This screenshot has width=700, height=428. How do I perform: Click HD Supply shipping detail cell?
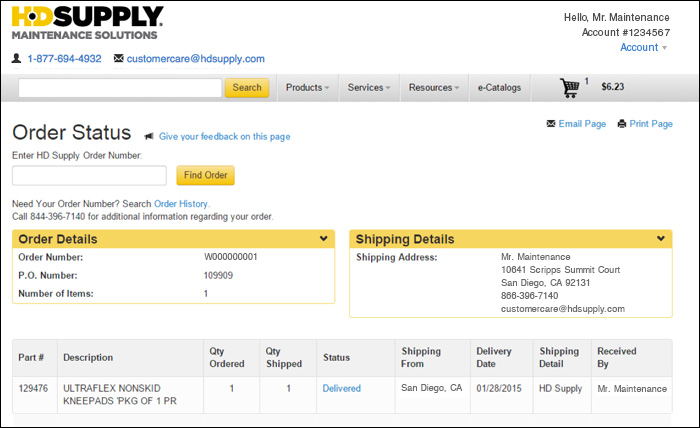click(x=560, y=389)
